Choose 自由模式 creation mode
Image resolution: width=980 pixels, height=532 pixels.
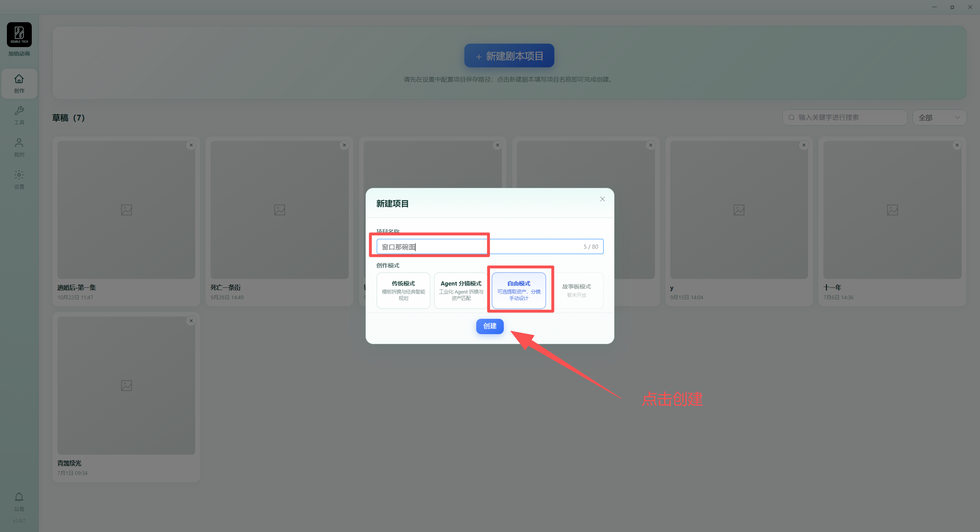tap(519, 290)
